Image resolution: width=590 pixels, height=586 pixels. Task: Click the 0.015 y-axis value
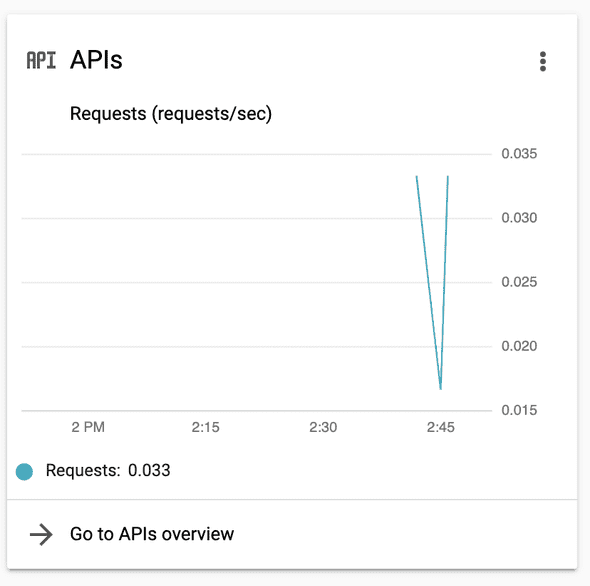[519, 410]
